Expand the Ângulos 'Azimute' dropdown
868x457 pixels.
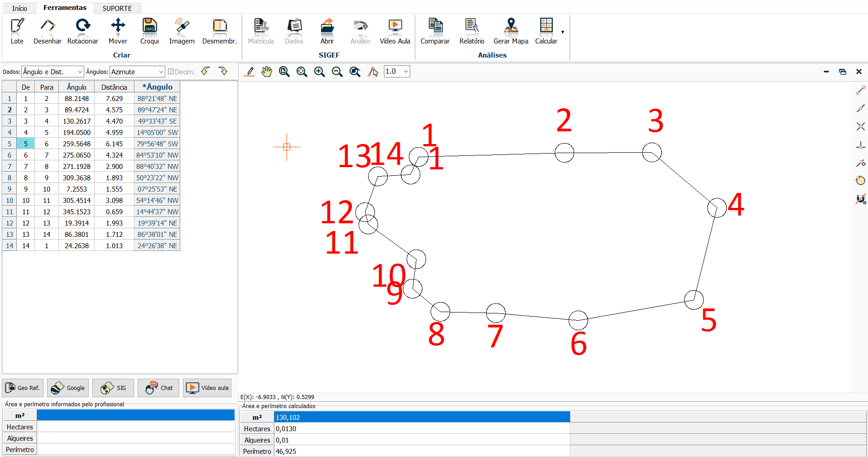[137, 72]
